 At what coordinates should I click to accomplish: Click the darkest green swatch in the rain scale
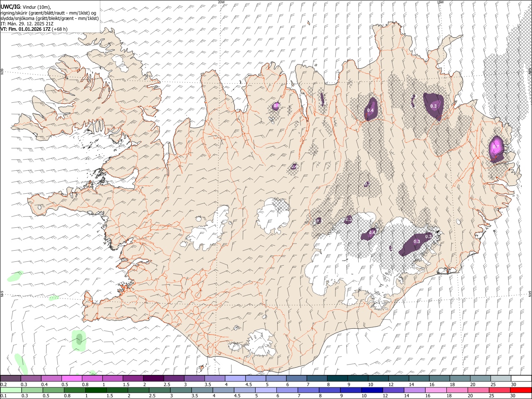pos(96,390)
